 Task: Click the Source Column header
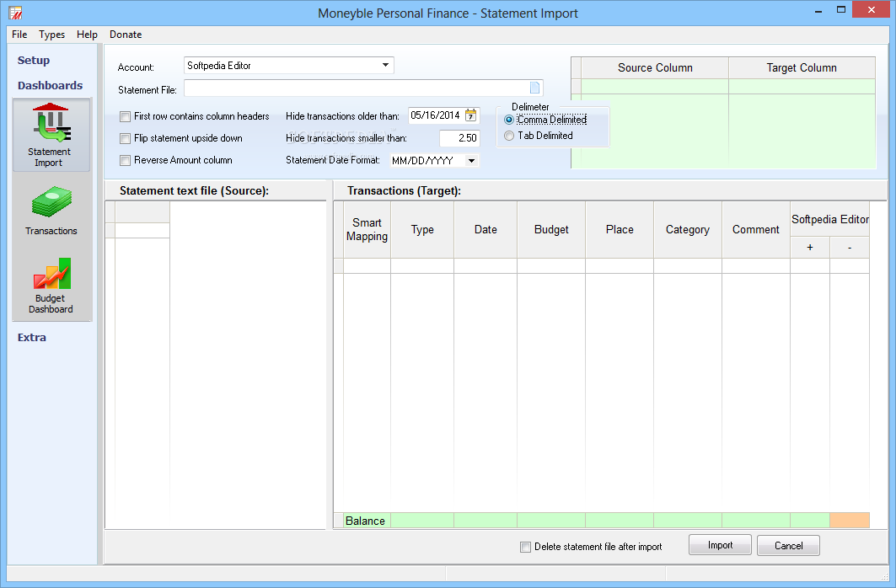[655, 68]
